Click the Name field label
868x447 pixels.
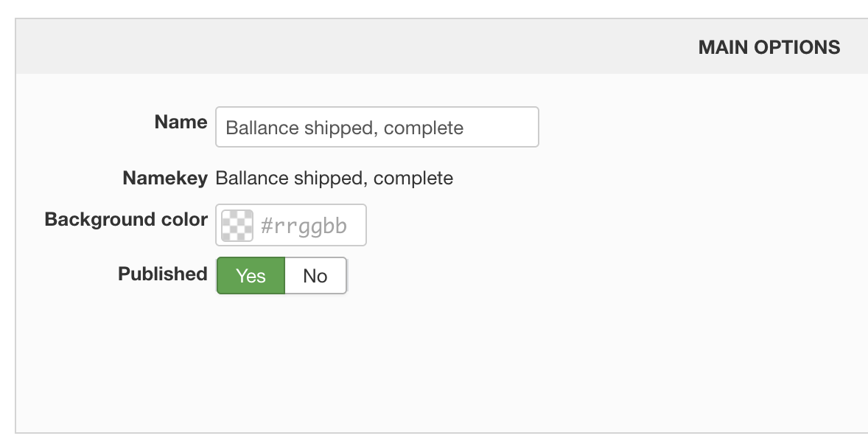click(x=181, y=122)
